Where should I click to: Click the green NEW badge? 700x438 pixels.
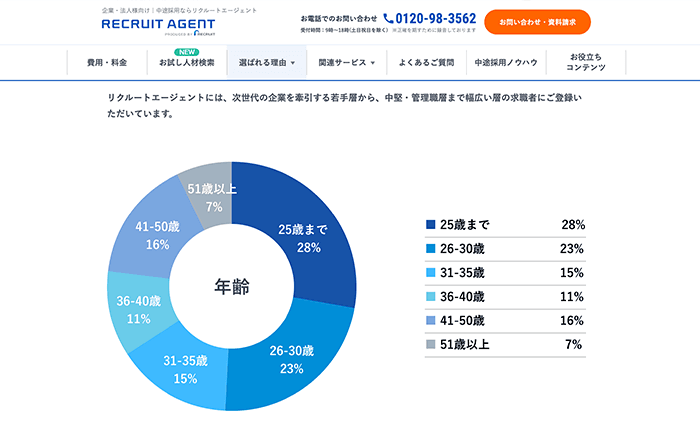[x=186, y=51]
